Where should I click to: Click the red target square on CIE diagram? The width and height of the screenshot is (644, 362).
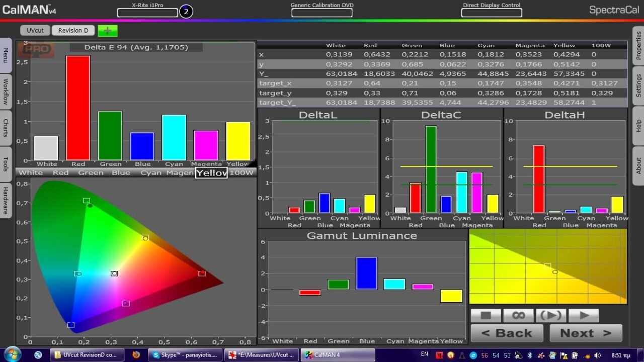(x=202, y=274)
